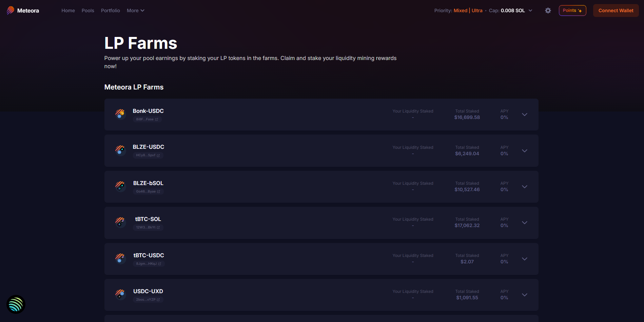The image size is (644, 322).
Task: Expand the tBTC-USDC farm chevron
Action: pyautogui.click(x=525, y=259)
